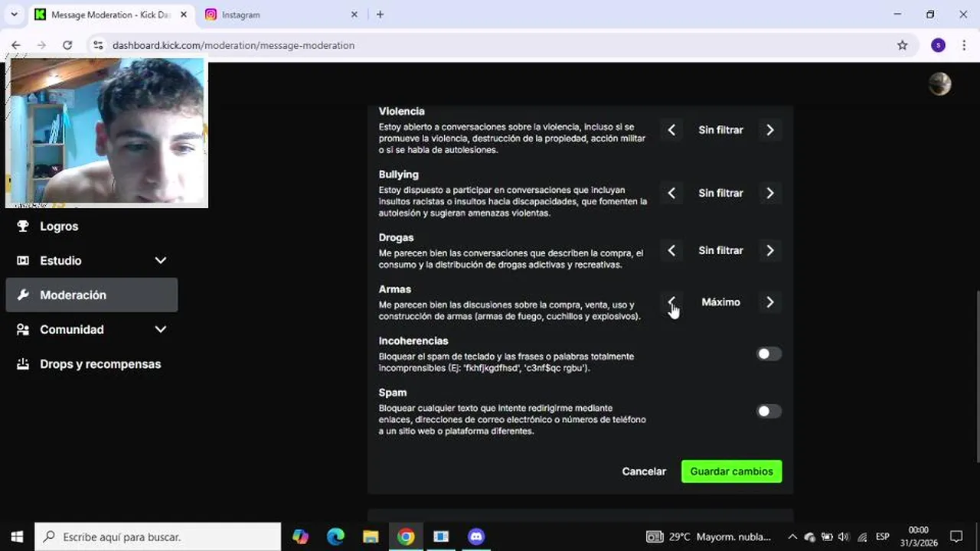Click the Estudio sidebar icon
980x551 pixels.
[x=23, y=261]
